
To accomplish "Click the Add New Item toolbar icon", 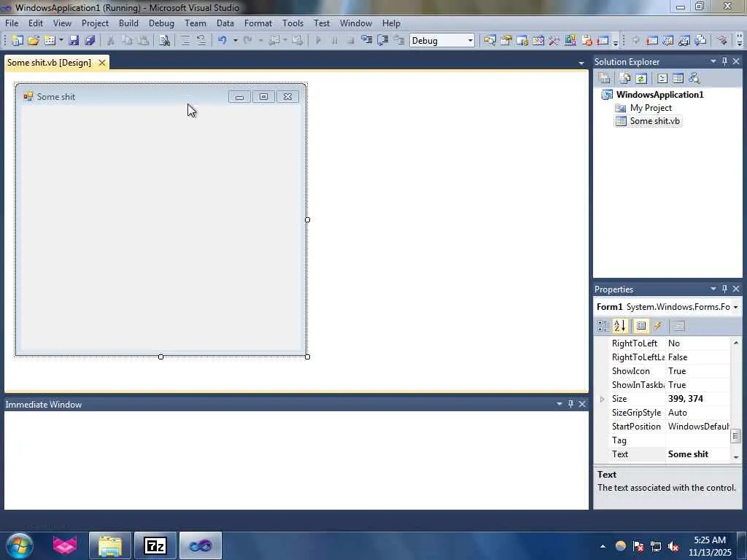I will pos(50,41).
